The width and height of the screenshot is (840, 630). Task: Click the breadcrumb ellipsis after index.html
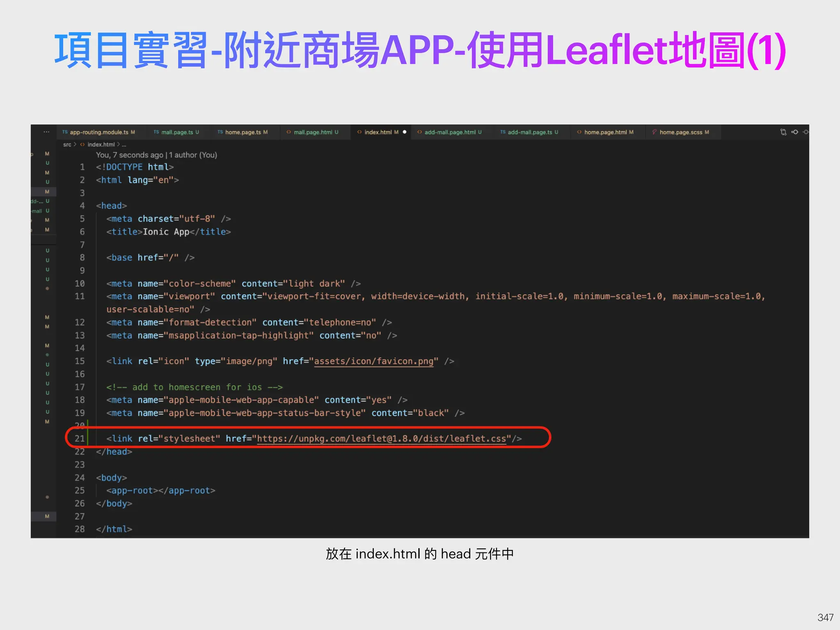124,145
